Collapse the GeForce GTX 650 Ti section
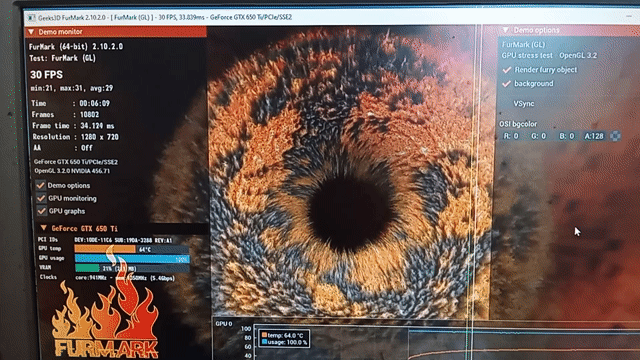This screenshot has width=640, height=360. (44, 228)
